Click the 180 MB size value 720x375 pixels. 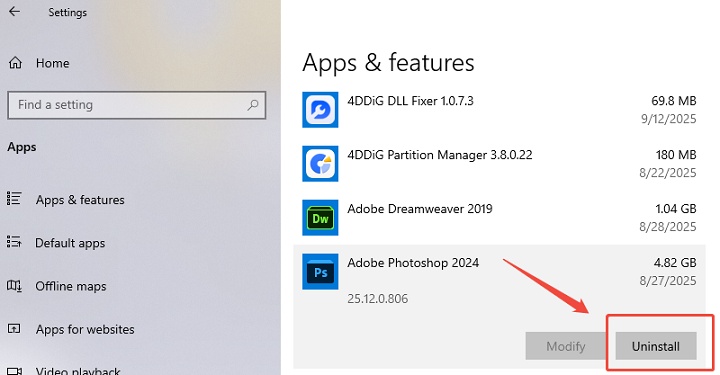(x=676, y=155)
